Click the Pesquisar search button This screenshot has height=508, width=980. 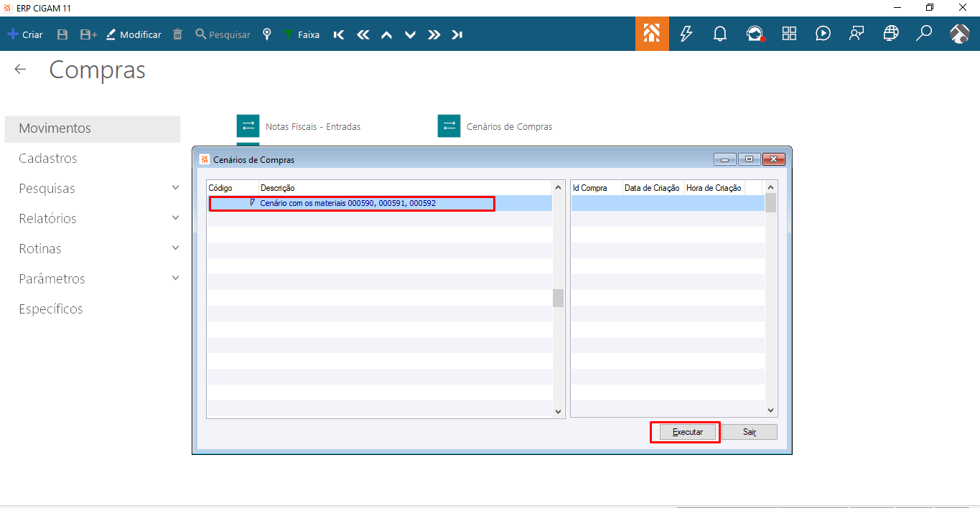223,34
